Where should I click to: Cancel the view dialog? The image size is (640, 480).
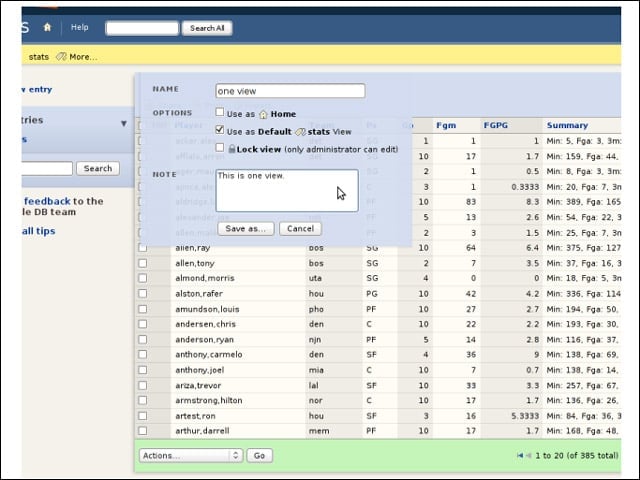[300, 229]
